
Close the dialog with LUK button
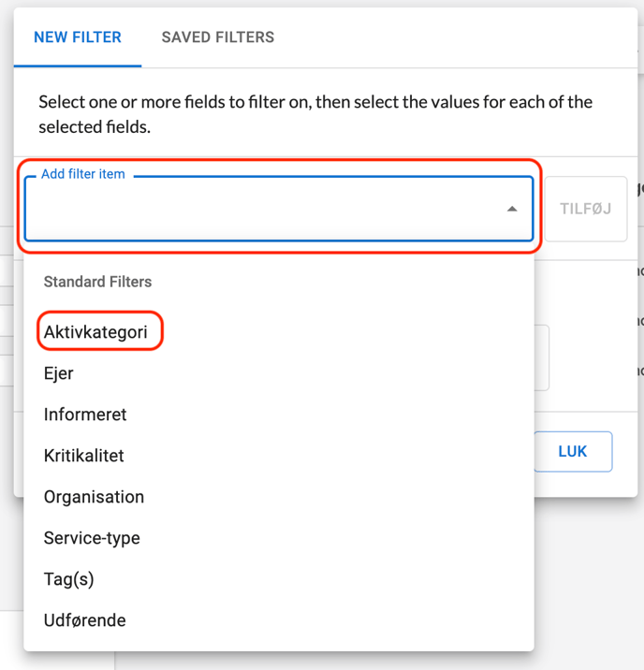pyautogui.click(x=572, y=452)
